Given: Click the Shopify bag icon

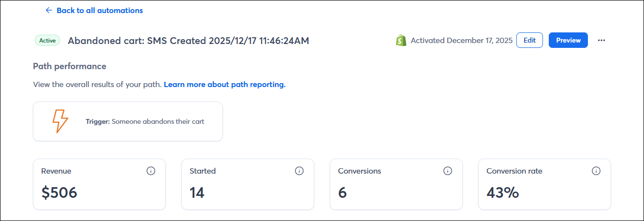Looking at the screenshot, I should [401, 40].
